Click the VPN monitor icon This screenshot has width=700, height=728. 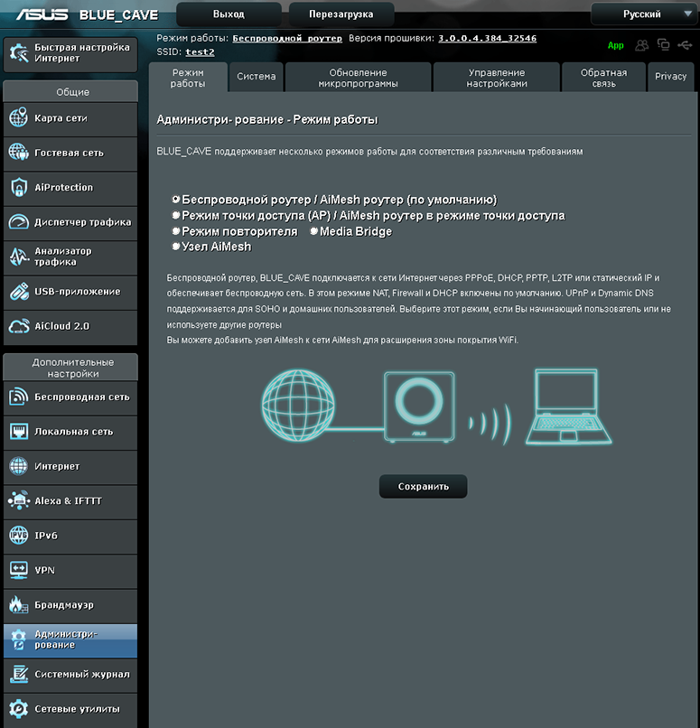click(x=19, y=570)
